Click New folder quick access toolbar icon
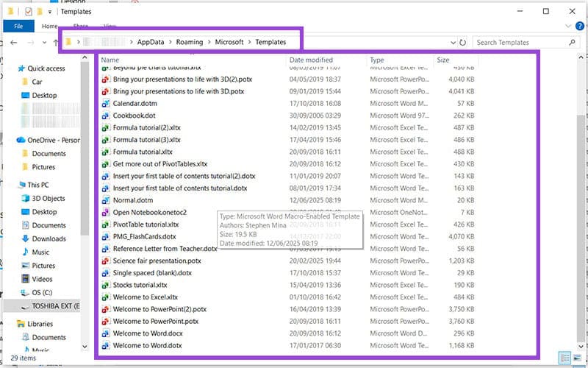The width and height of the screenshot is (588, 368). point(40,12)
